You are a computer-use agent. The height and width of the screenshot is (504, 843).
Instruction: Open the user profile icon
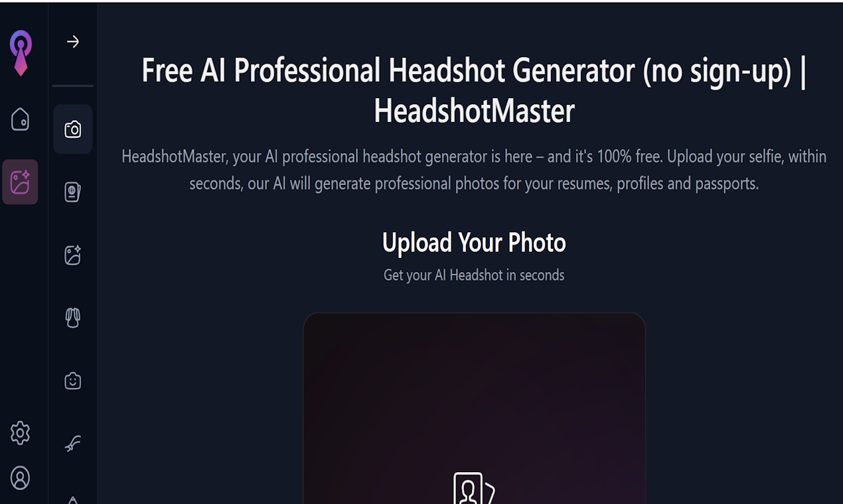point(20,477)
